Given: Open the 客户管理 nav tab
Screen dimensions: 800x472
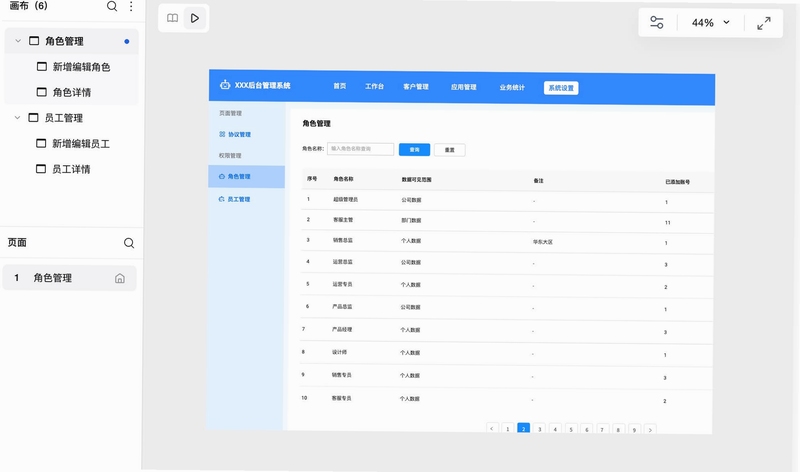Looking at the screenshot, I should (416, 87).
